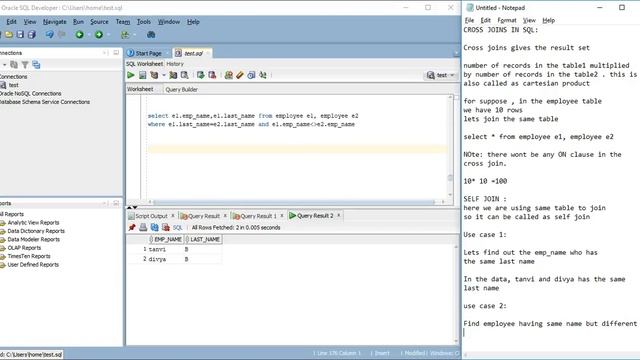
Task: Close the Query Result 2 tab
Action: (x=339, y=215)
